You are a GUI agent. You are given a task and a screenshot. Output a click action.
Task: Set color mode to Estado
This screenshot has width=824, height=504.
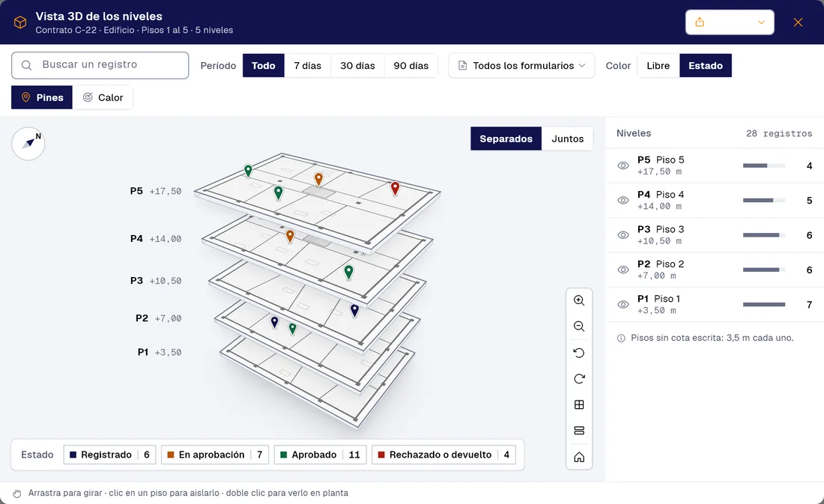point(705,66)
